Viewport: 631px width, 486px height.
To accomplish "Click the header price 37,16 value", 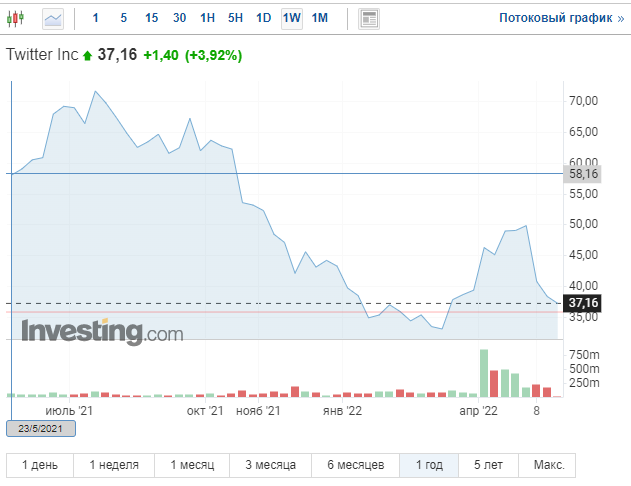I will (x=117, y=55).
